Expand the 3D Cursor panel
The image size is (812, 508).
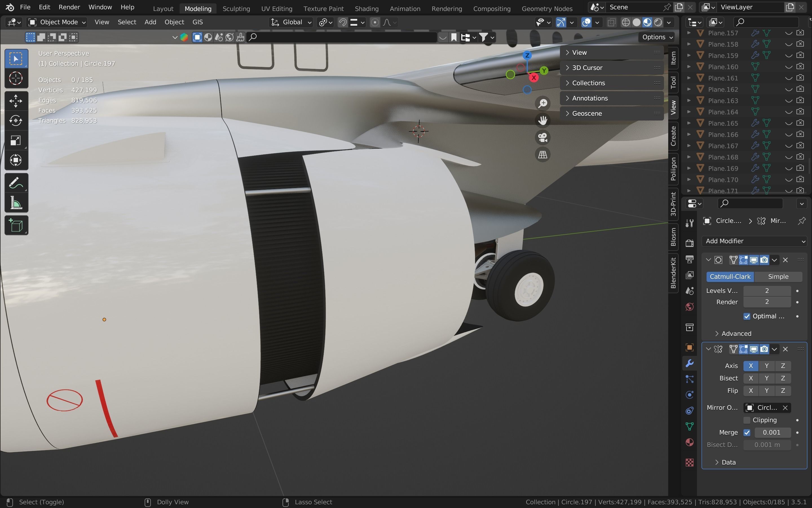pyautogui.click(x=612, y=67)
